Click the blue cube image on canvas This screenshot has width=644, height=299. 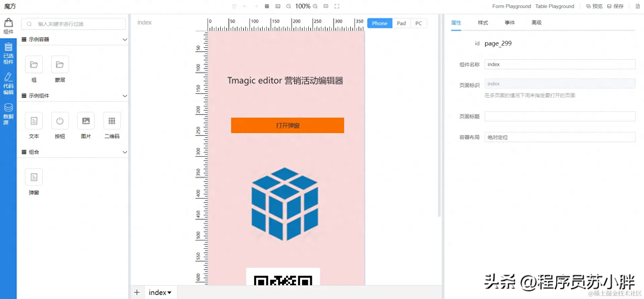(285, 204)
